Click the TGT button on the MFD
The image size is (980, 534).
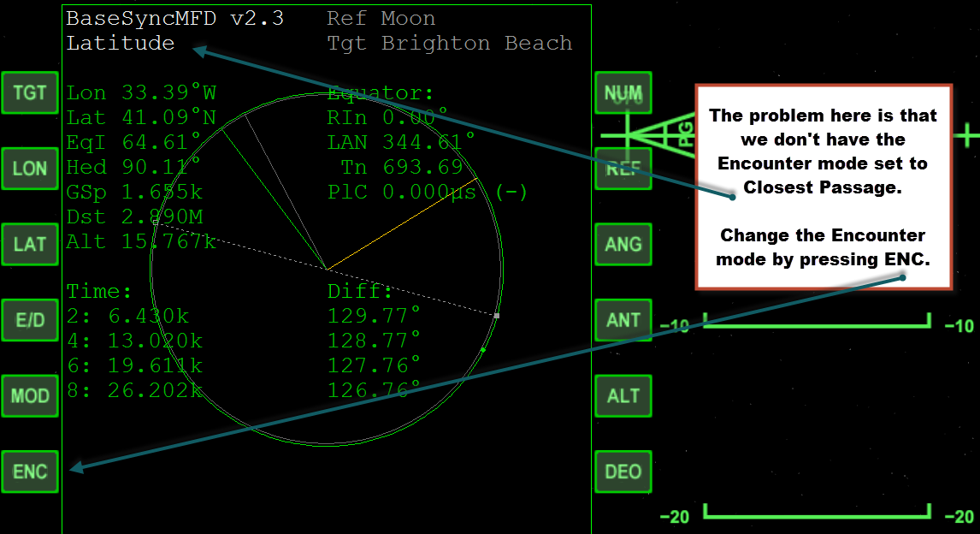pyautogui.click(x=30, y=92)
